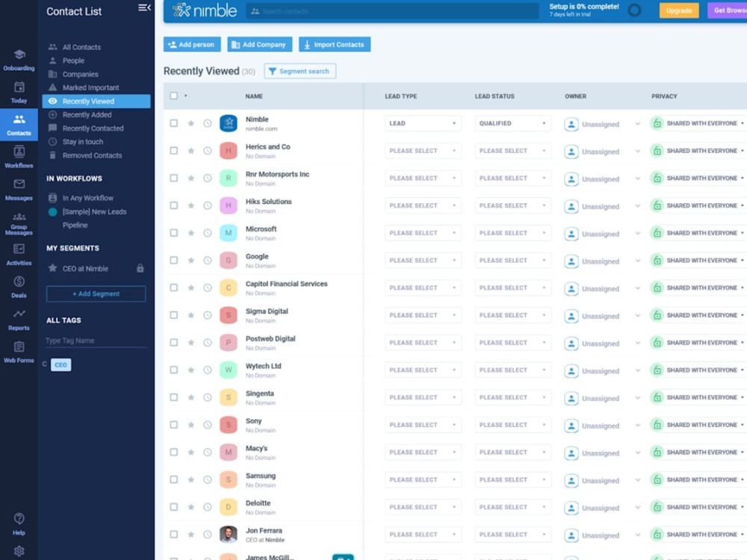Open the Qualified lead status dropdown for Nimble
Viewport: 747px width, 560px height.
(x=512, y=123)
